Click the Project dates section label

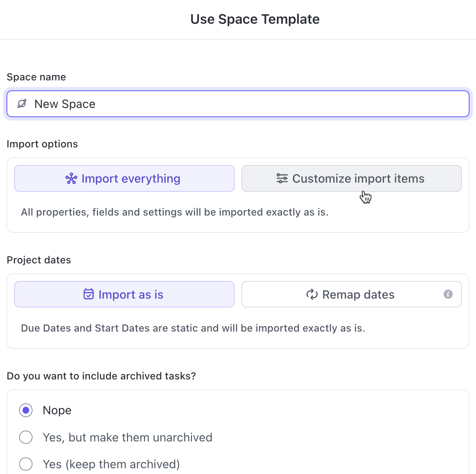39,260
